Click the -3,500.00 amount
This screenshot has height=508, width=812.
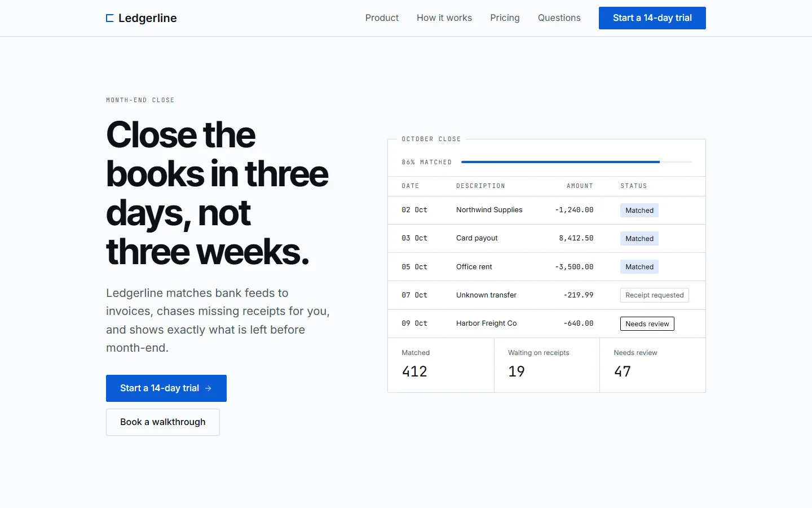click(574, 267)
